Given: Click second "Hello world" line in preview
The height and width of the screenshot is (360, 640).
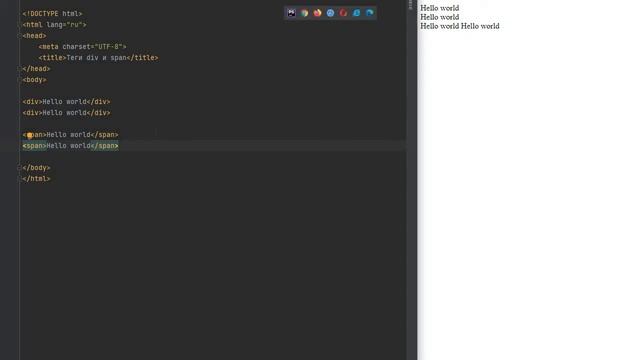Looking at the screenshot, I should (x=440, y=17).
